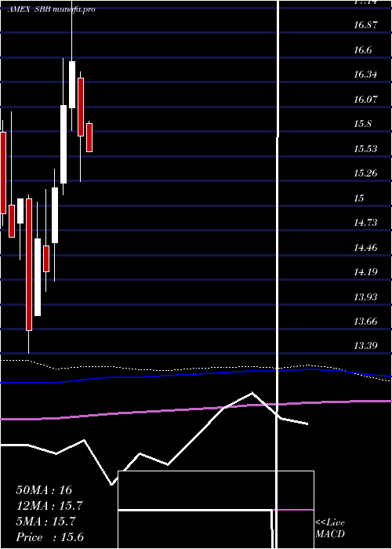Image resolution: width=392 pixels, height=549 pixels.
Task: Click the 14.73 price axis label
Action: [366, 223]
